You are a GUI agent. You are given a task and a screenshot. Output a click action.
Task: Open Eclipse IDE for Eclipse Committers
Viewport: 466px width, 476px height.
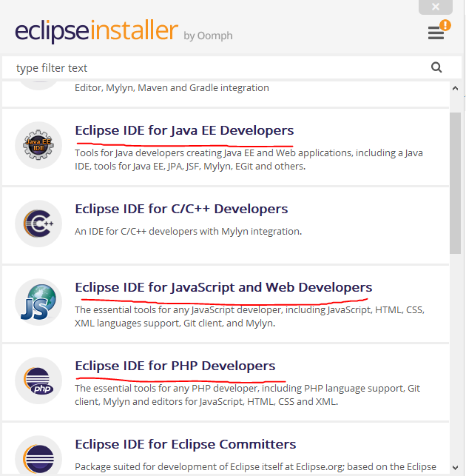click(x=186, y=444)
